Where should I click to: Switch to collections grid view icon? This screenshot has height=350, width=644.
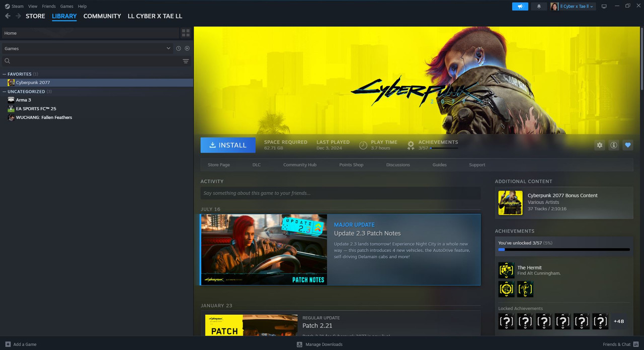(x=186, y=33)
